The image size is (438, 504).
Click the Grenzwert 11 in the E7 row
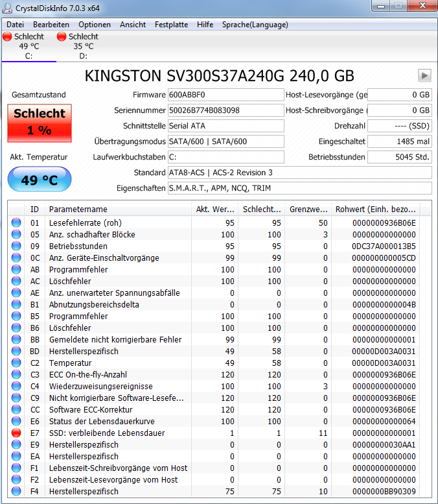(323, 433)
